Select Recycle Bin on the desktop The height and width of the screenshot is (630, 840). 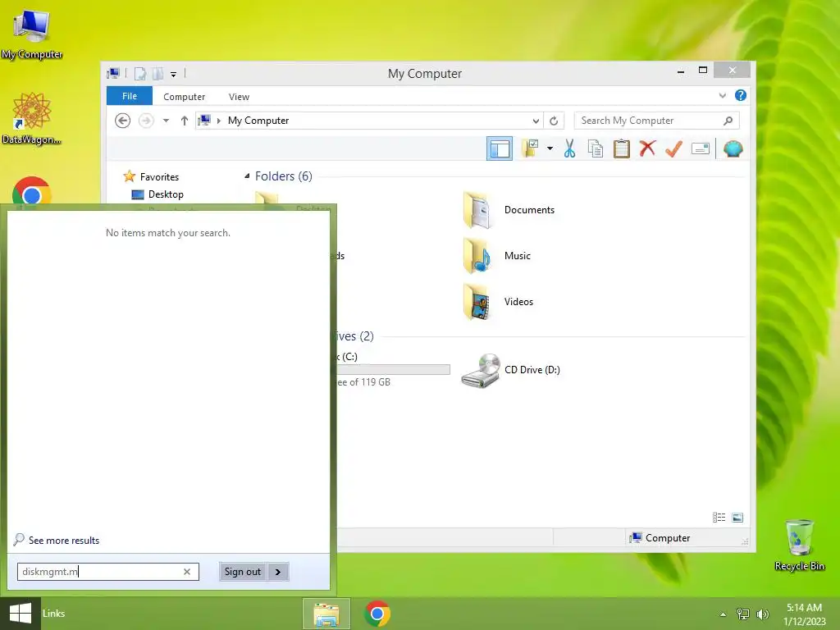(x=799, y=545)
